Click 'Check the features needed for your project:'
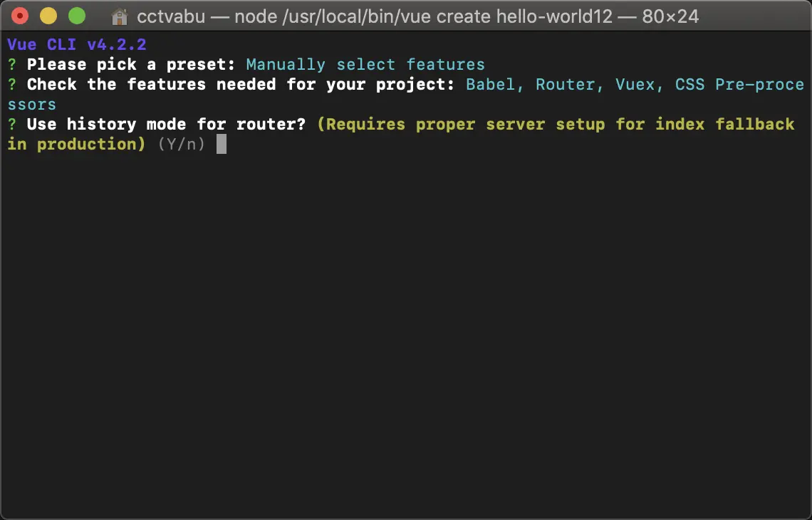812x520 pixels. (x=241, y=85)
